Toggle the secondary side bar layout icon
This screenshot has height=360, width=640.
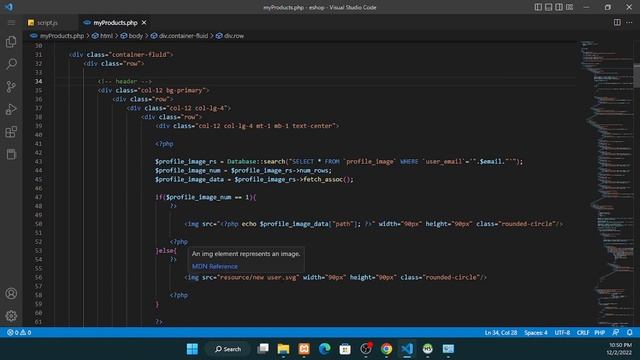pyautogui.click(x=559, y=7)
